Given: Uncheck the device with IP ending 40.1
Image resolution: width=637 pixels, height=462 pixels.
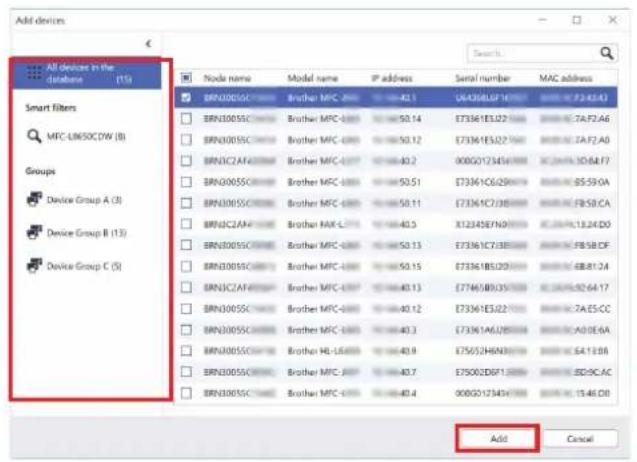Looking at the screenshot, I should point(186,98).
